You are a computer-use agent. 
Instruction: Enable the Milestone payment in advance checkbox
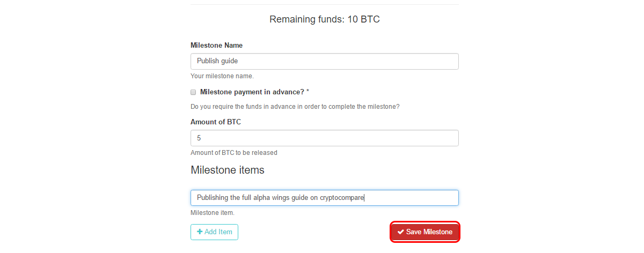193,92
